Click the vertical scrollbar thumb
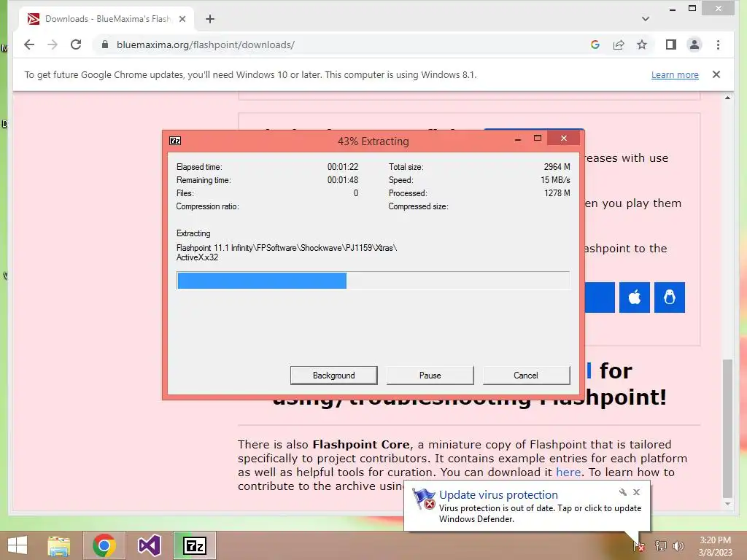The image size is (747, 560). point(727,427)
